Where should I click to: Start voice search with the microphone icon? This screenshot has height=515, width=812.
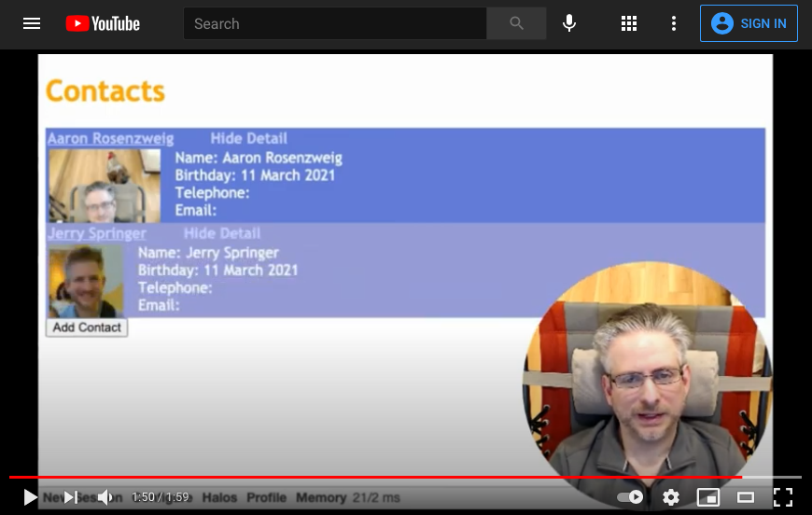569,23
